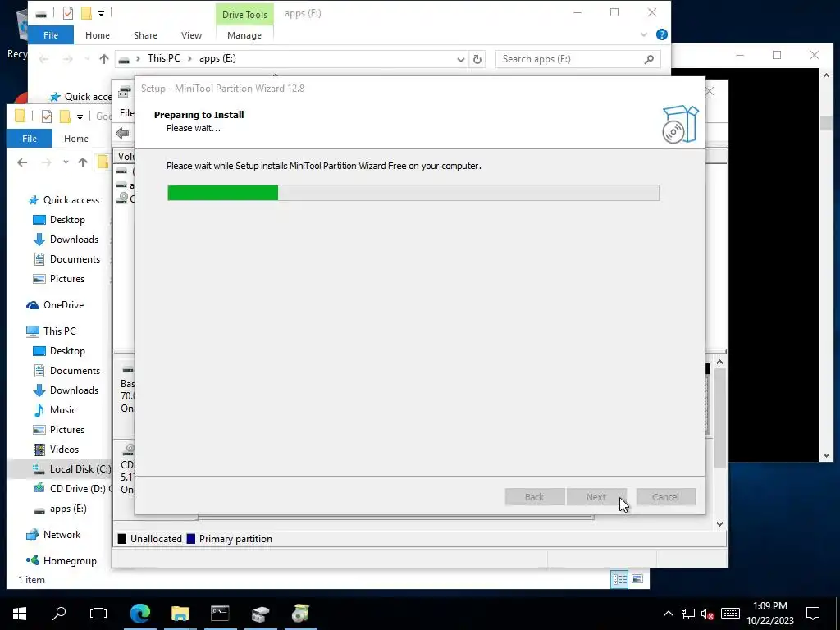Click properties checkmark icon in apps (E:) title bar
840x630 pixels.
68,13
